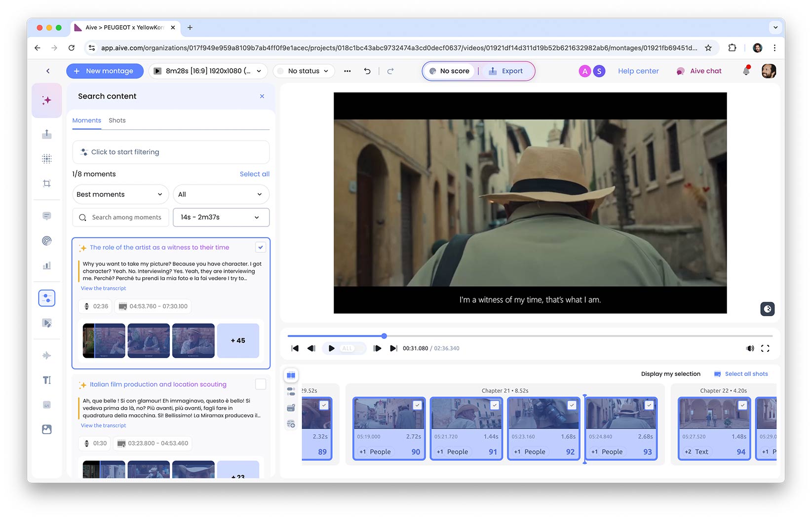Viewport: 812px width, 518px height.
Task: Expand Chrome tab search chevron
Action: tap(776, 28)
